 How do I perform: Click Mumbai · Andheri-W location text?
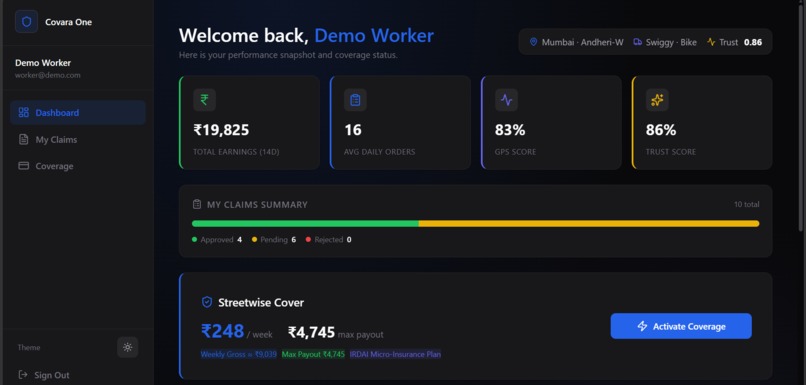[582, 42]
